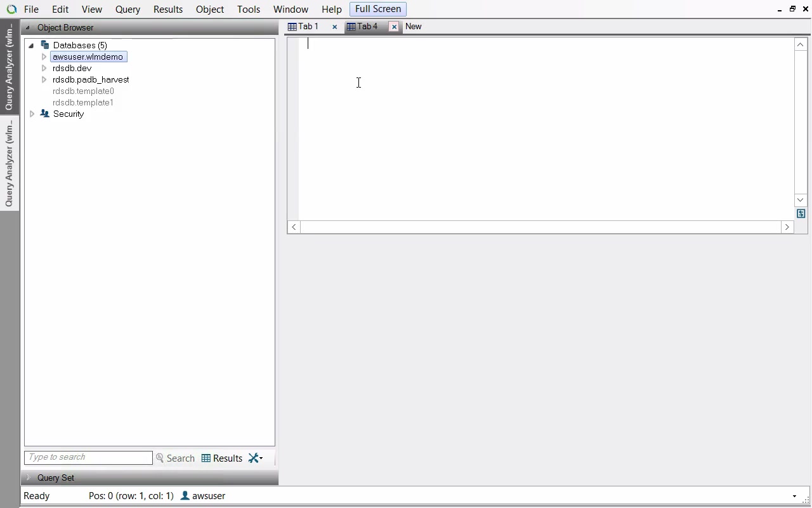
Task: Open the wrench tools options icon
Action: pyautogui.click(x=256, y=458)
